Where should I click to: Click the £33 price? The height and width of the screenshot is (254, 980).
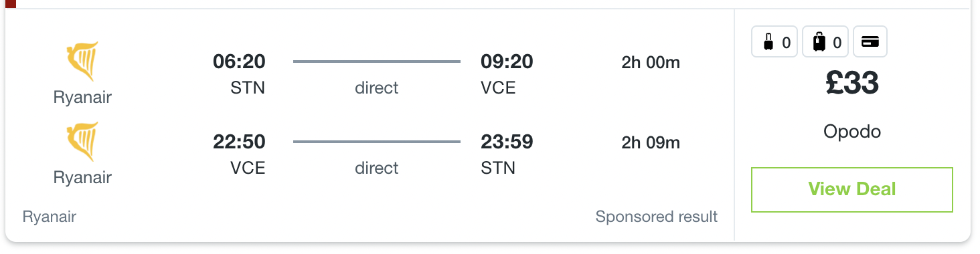pos(852,84)
